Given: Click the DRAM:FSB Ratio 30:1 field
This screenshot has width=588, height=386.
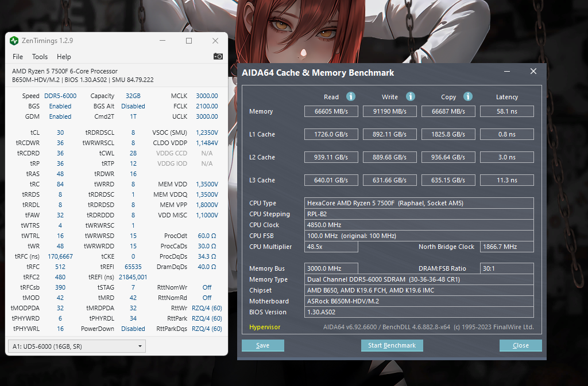Looking at the screenshot, I should click(506, 268).
